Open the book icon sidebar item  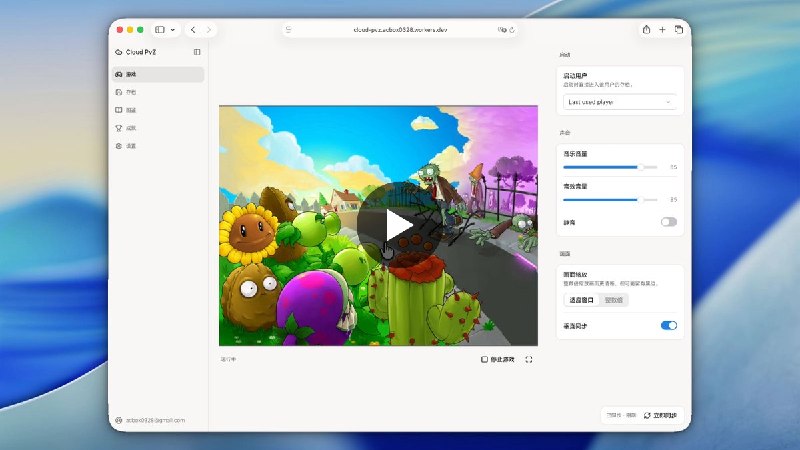pyautogui.click(x=158, y=110)
